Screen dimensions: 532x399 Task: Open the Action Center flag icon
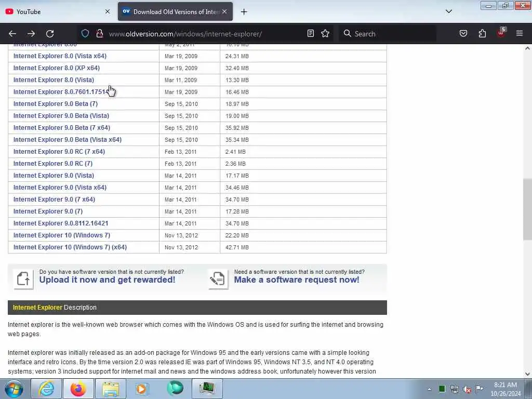tap(479, 389)
